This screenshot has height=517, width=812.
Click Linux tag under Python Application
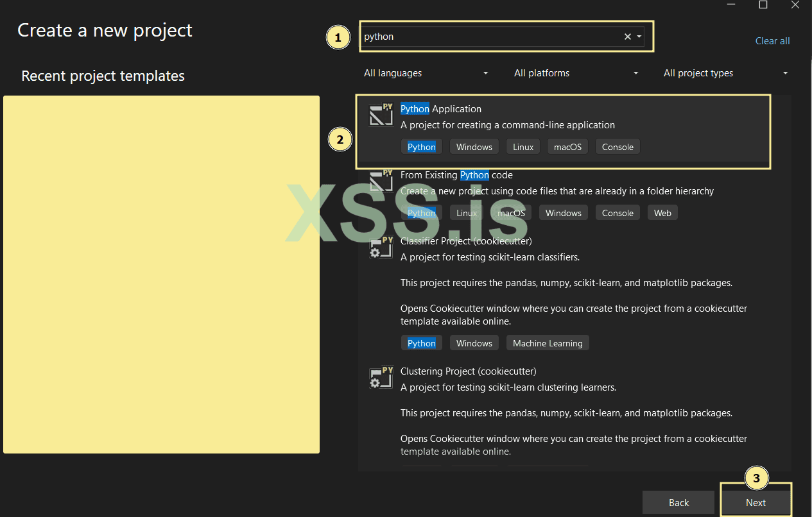[523, 147]
